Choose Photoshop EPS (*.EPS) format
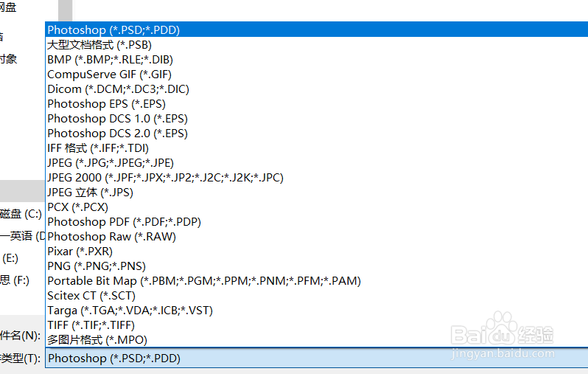Viewport: 588px width, 374px height. [x=317, y=103]
